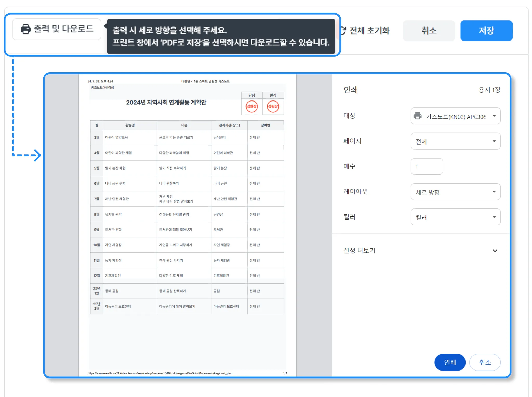532x397 pixels.
Task: Click the 출력 및 다운로드 button
Action: point(57,29)
